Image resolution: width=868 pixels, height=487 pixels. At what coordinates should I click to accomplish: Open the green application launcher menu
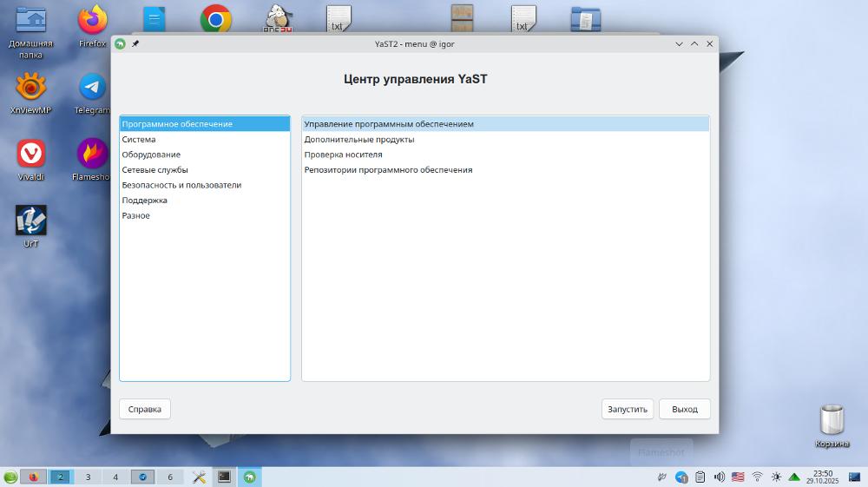coord(10,477)
